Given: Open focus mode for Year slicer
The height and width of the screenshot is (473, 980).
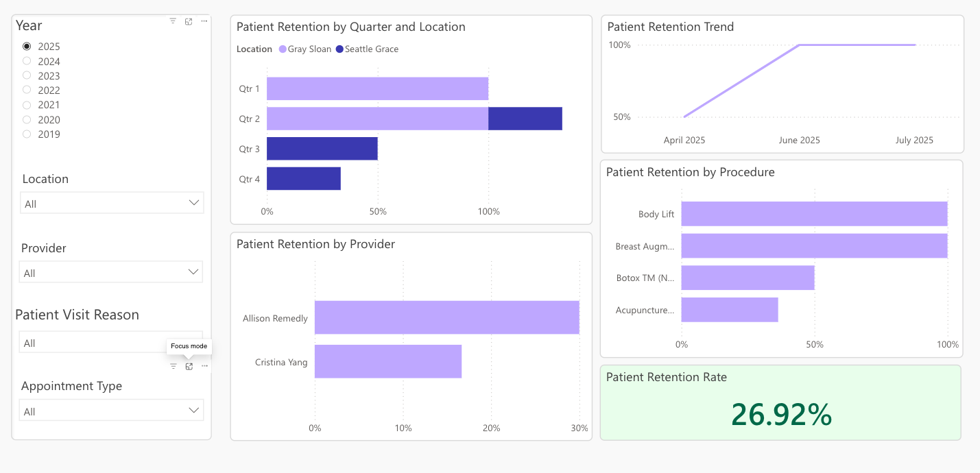Looking at the screenshot, I should point(189,21).
